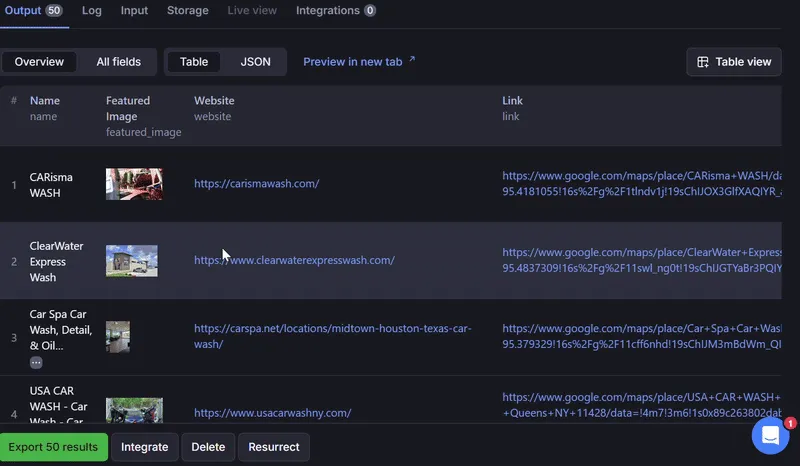Image resolution: width=800 pixels, height=466 pixels.
Task: Click ClearWater Express Wash featured image
Action: (x=132, y=261)
